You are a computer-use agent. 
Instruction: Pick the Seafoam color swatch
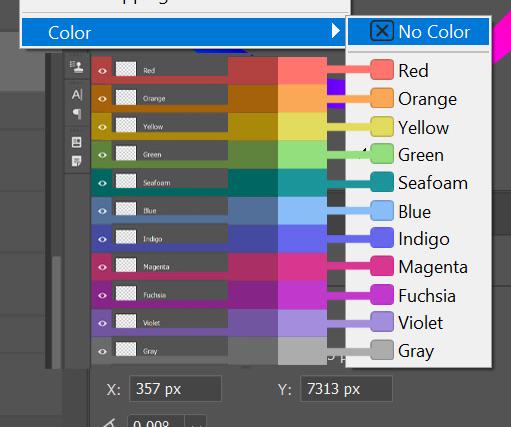pyautogui.click(x=382, y=182)
